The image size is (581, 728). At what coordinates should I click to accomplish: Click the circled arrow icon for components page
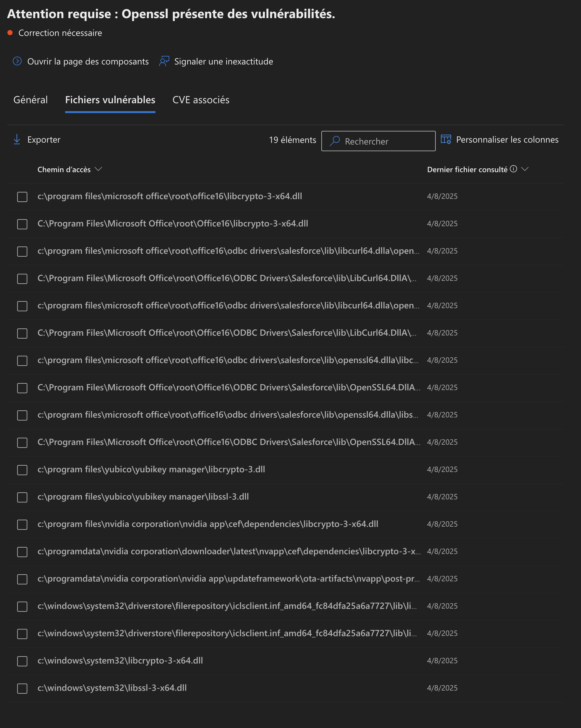click(17, 61)
